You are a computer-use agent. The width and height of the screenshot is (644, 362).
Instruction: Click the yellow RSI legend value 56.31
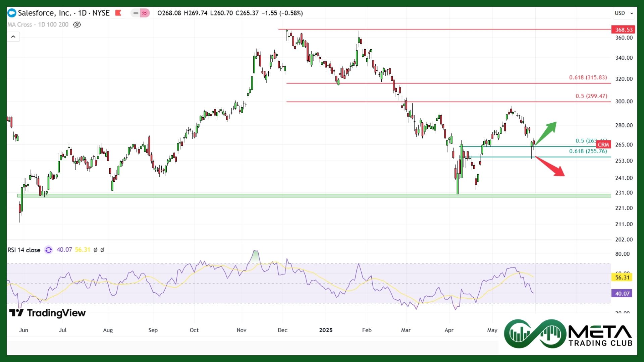click(83, 250)
